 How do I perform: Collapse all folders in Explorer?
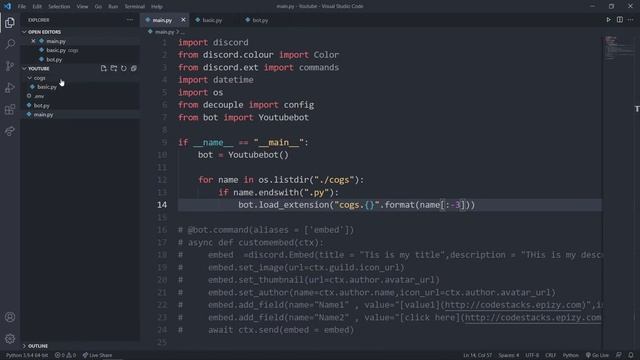tap(133, 68)
